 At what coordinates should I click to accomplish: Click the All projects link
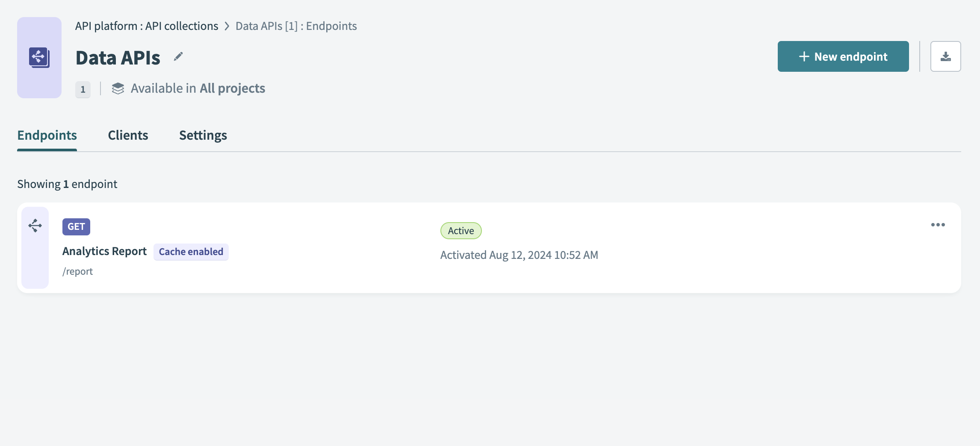point(232,88)
